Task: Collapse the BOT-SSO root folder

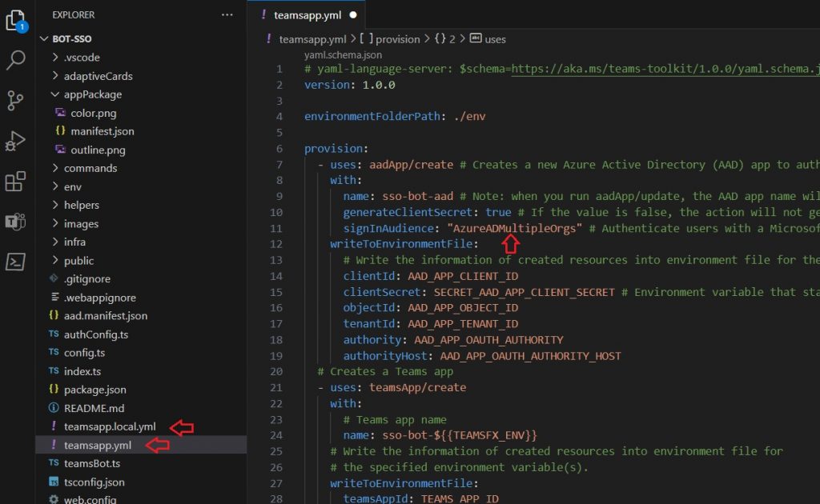Action: (74, 38)
